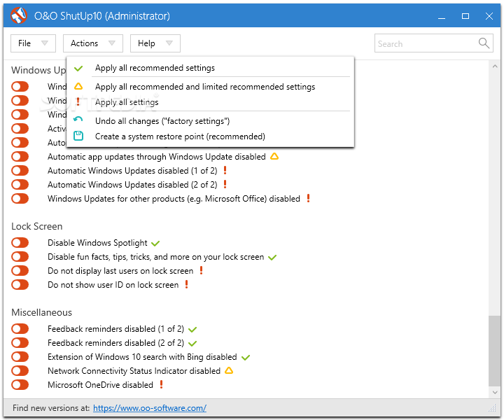The height and width of the screenshot is (420, 504).
Task: Enable the Disable Windows Spotlight switch
Action: [x=20, y=243]
